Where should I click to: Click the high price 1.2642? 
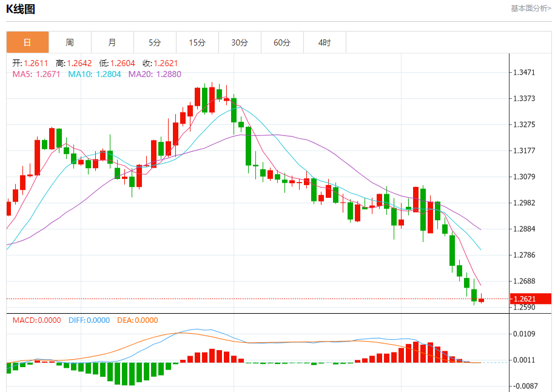(x=79, y=63)
